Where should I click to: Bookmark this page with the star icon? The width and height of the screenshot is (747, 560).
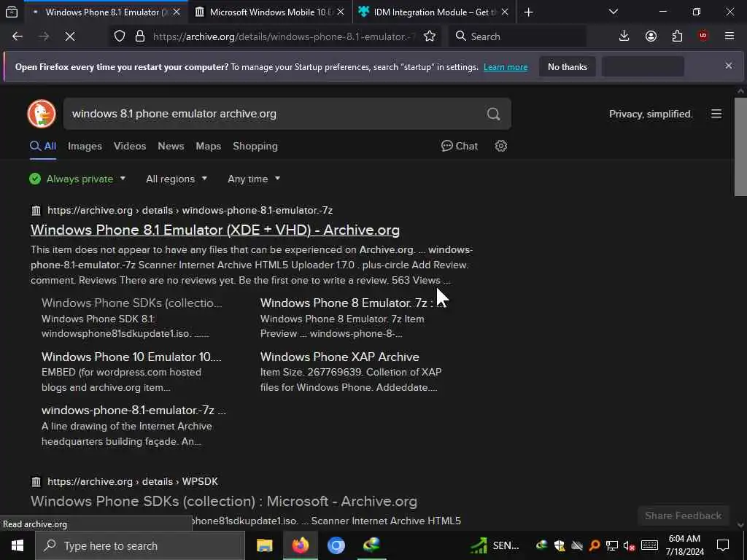(429, 36)
